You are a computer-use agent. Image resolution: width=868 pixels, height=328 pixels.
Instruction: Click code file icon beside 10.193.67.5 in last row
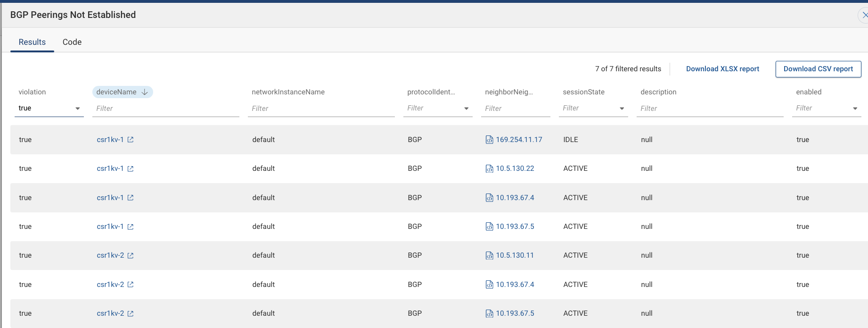(489, 314)
